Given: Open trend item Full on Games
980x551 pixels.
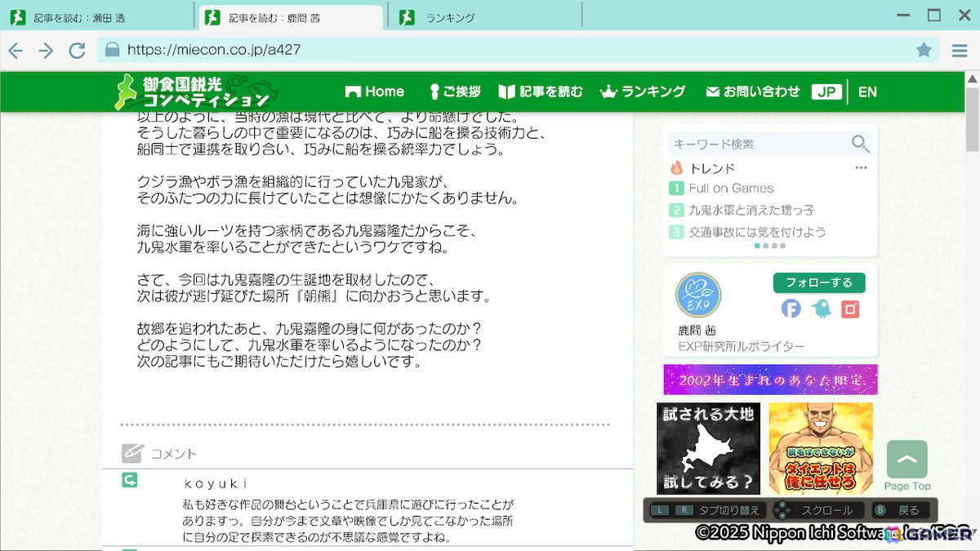Looking at the screenshot, I should [x=722, y=189].
